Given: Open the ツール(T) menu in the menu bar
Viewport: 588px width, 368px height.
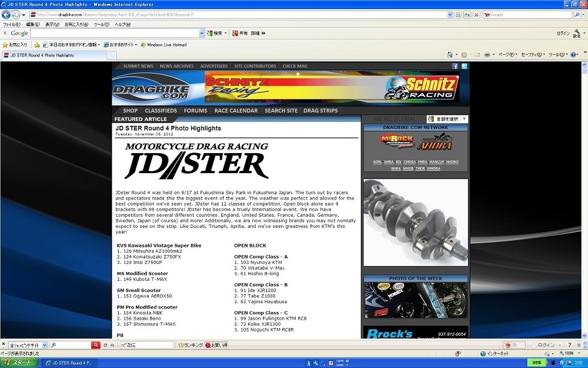Looking at the screenshot, I should pyautogui.click(x=101, y=24).
